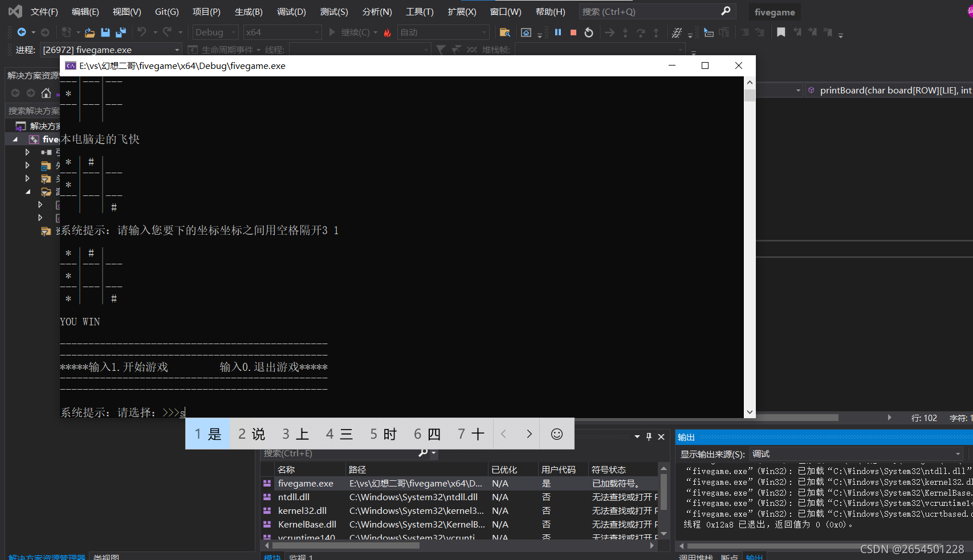
Task: Open the 自动 (auto) dropdown in toolbar
Action: [443, 32]
